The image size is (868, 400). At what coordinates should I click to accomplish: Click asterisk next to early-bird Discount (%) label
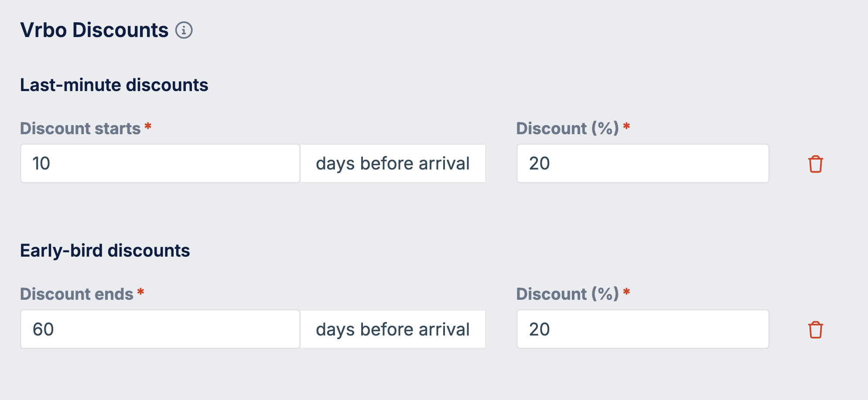(x=626, y=292)
